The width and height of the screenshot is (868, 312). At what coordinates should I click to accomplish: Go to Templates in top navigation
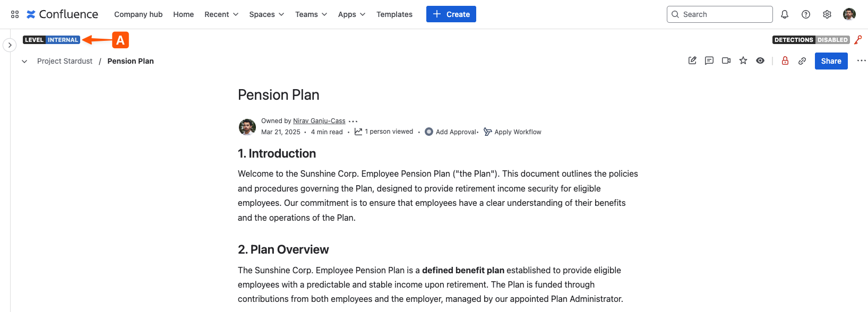coord(394,14)
